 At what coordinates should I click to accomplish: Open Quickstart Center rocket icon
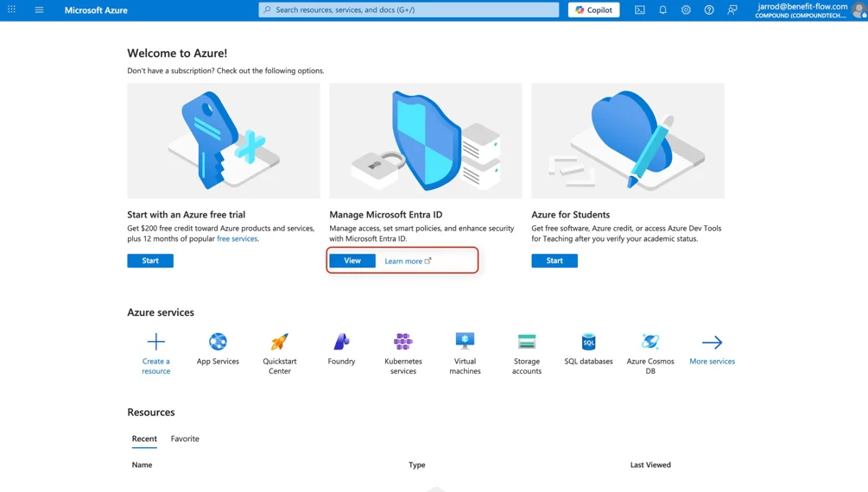(x=280, y=342)
